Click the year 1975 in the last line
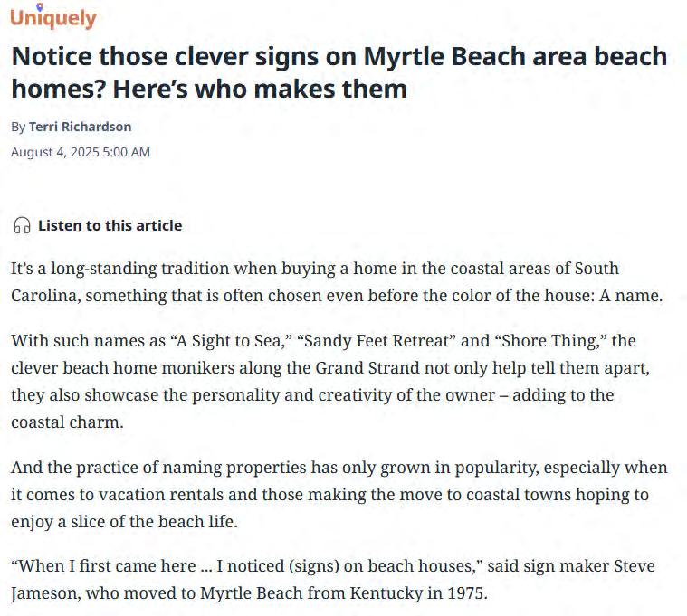 click(466, 592)
